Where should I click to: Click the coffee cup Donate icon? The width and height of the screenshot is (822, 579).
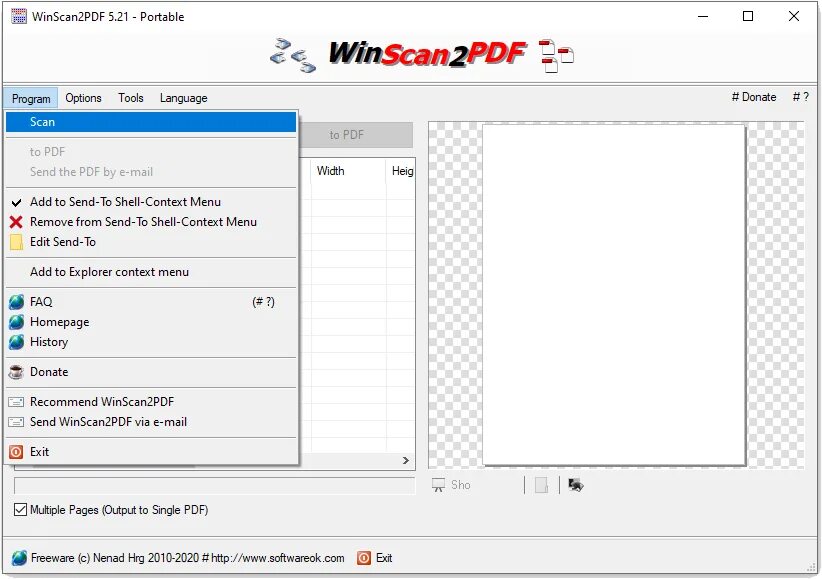tap(16, 372)
